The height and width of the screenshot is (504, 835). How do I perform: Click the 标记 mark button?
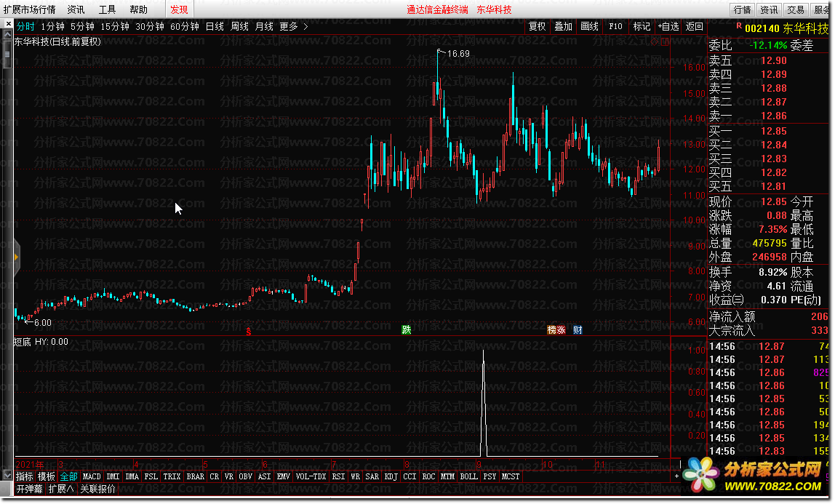click(642, 26)
